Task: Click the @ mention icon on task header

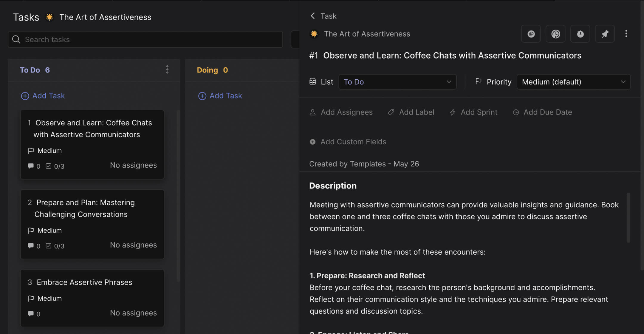Action: pyautogui.click(x=531, y=34)
